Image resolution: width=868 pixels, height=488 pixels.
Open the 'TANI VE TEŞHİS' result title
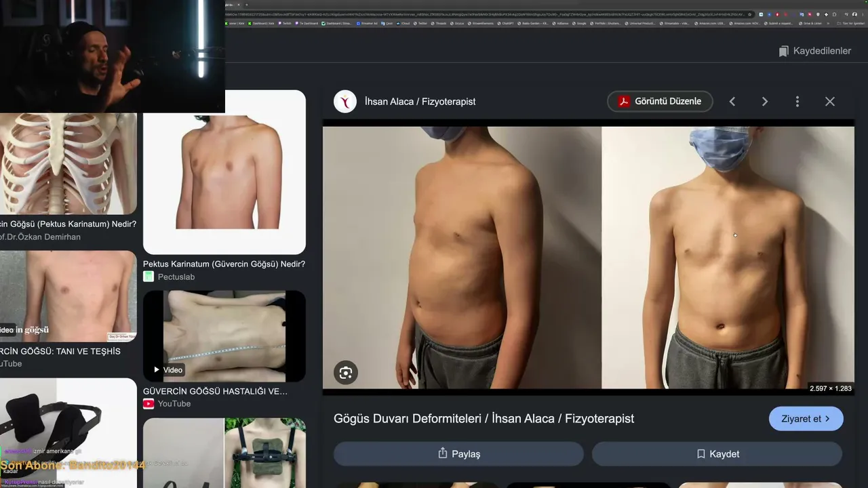[60, 352]
